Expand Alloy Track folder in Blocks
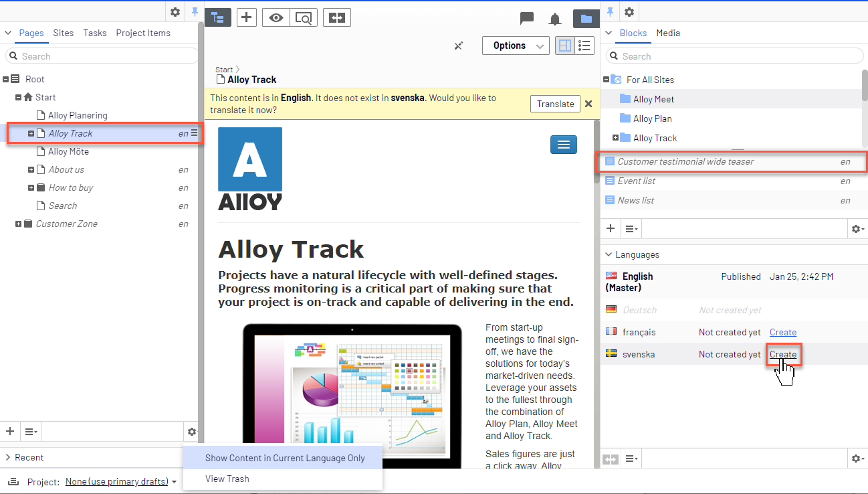Image resolution: width=868 pixels, height=494 pixels. (x=615, y=138)
